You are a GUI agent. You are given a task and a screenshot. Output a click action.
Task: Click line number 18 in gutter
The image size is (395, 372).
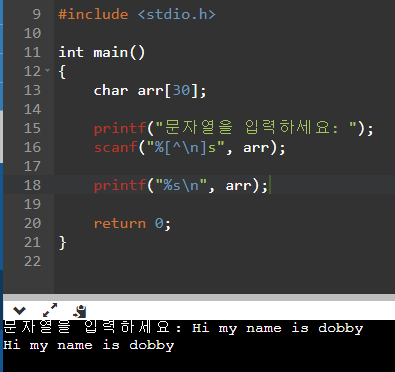pos(32,185)
